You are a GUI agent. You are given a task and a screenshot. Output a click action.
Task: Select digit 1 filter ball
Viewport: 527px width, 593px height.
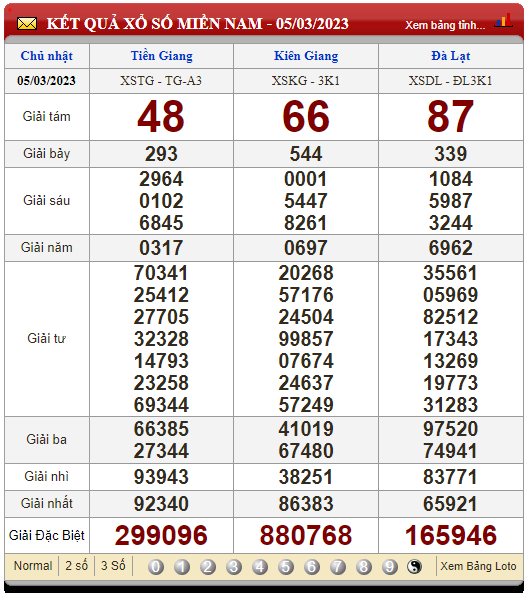(182, 567)
